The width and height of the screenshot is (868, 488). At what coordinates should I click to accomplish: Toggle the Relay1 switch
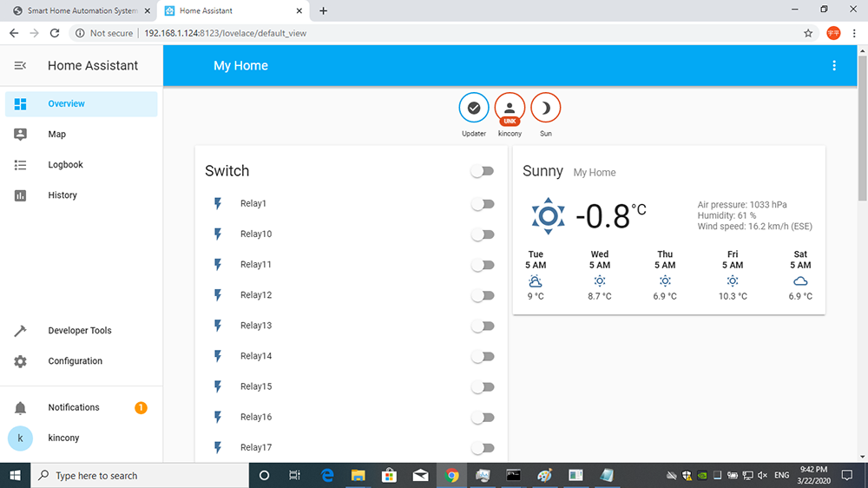pos(483,204)
